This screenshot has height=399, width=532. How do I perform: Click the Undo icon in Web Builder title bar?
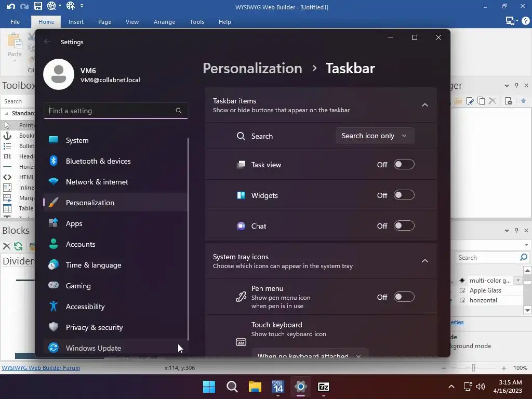pos(10,6)
